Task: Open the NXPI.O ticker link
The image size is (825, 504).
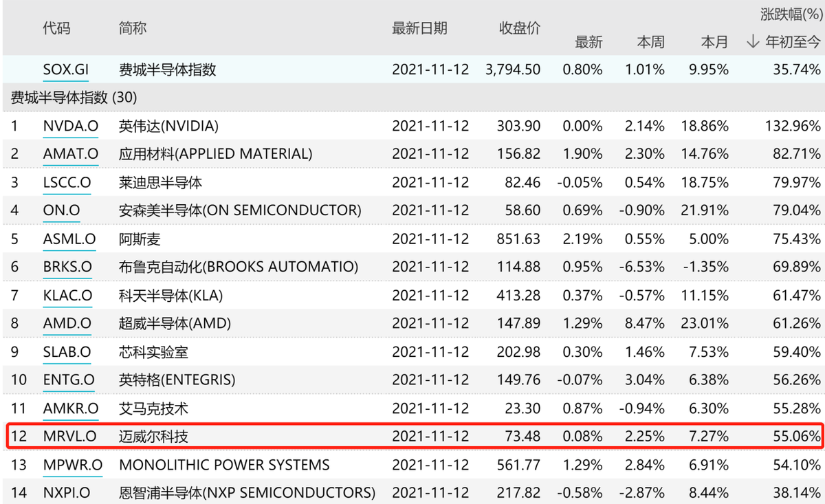Action: [x=66, y=493]
